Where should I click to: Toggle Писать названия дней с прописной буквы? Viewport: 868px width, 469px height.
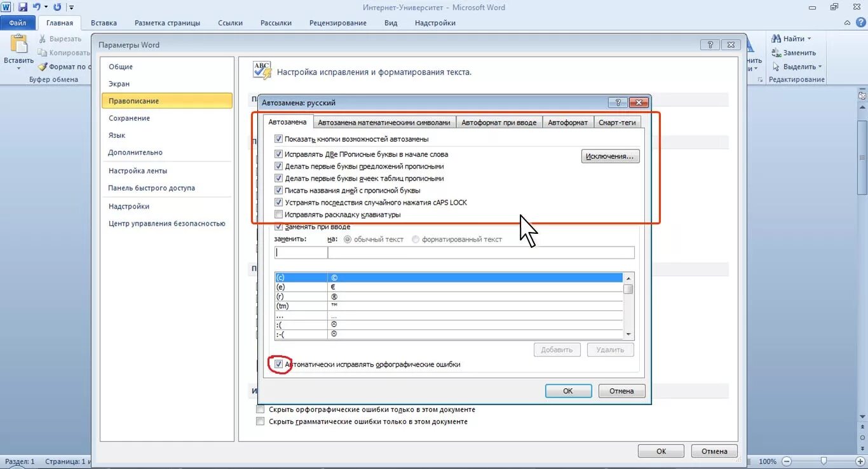tap(278, 190)
